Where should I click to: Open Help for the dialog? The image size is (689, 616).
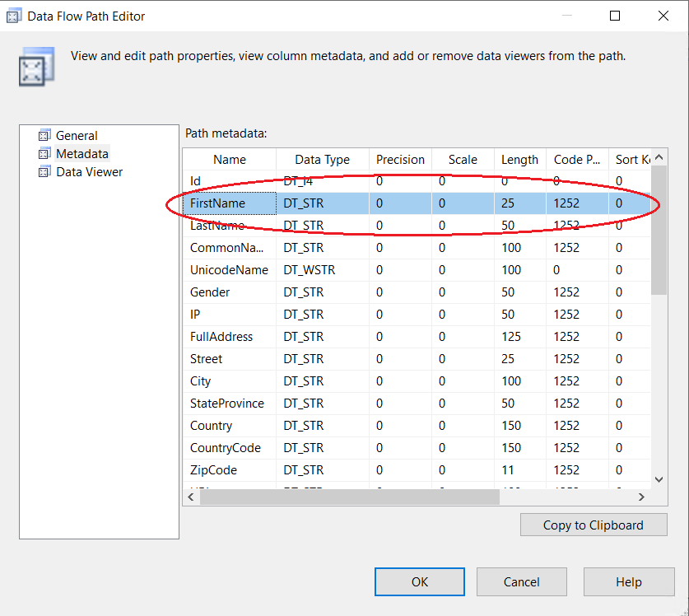tap(628, 581)
